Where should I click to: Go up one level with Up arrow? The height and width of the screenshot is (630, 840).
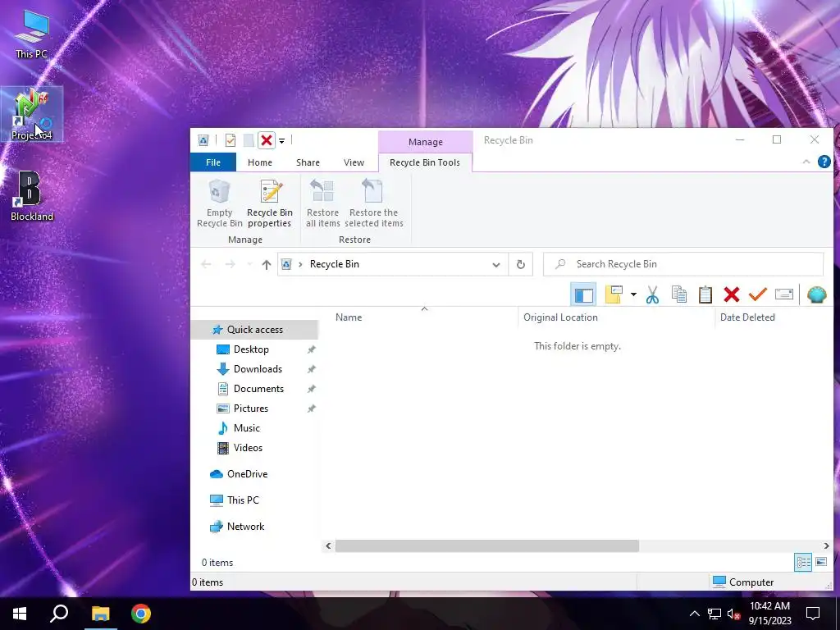267,264
